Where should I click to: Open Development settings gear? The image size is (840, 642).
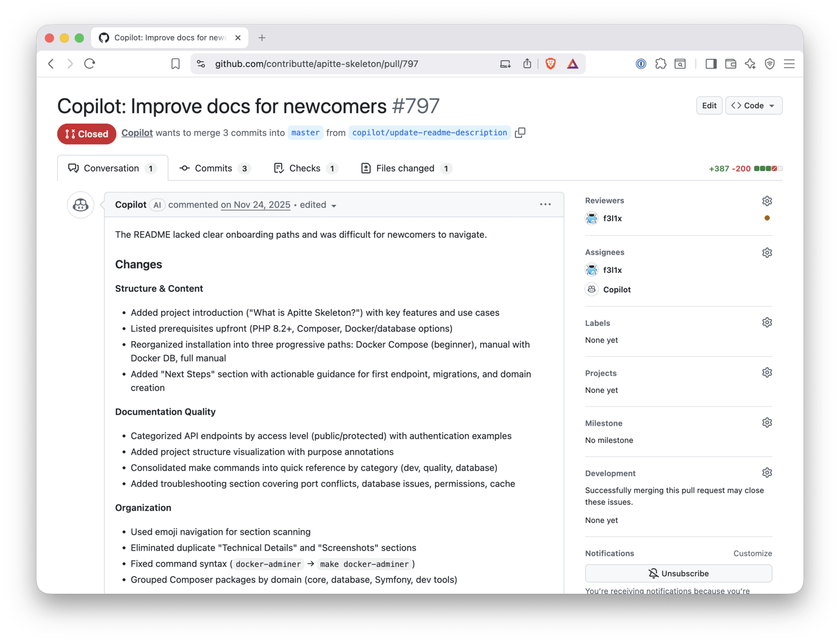click(767, 473)
